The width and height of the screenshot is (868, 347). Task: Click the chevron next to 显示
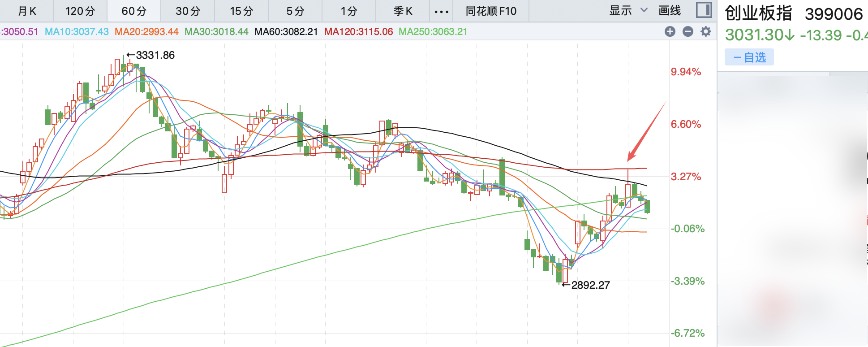[644, 10]
